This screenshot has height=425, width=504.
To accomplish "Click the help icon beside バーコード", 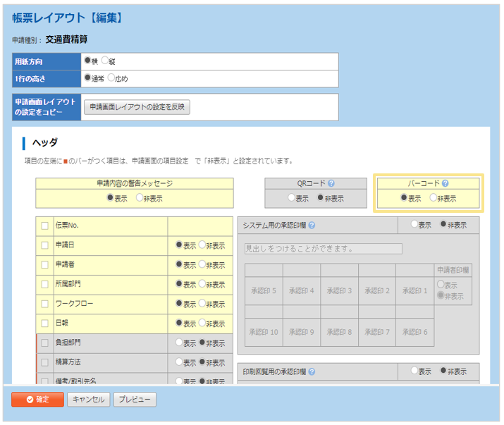I will pyautogui.click(x=445, y=183).
